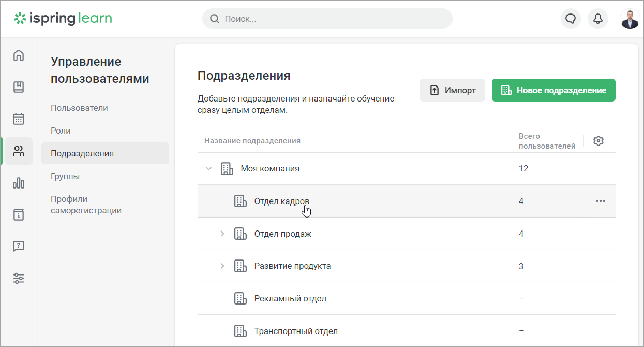Open the Reports bar chart icon
The height and width of the screenshot is (347, 644).
[19, 182]
